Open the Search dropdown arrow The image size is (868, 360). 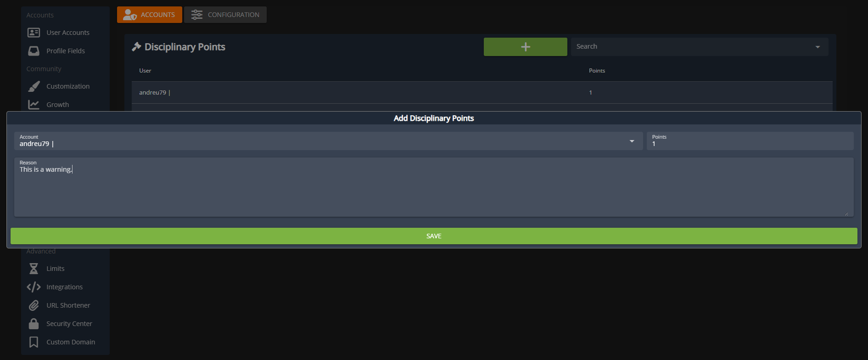point(817,47)
